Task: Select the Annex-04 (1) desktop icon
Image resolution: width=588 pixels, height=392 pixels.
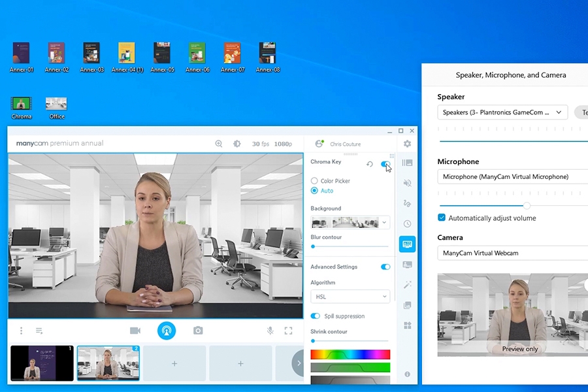Action: [127, 57]
